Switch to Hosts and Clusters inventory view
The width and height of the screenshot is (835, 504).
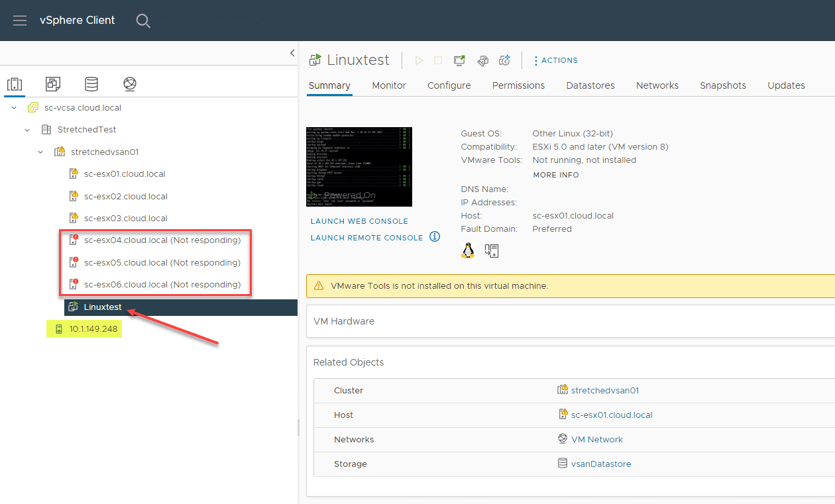(15, 84)
